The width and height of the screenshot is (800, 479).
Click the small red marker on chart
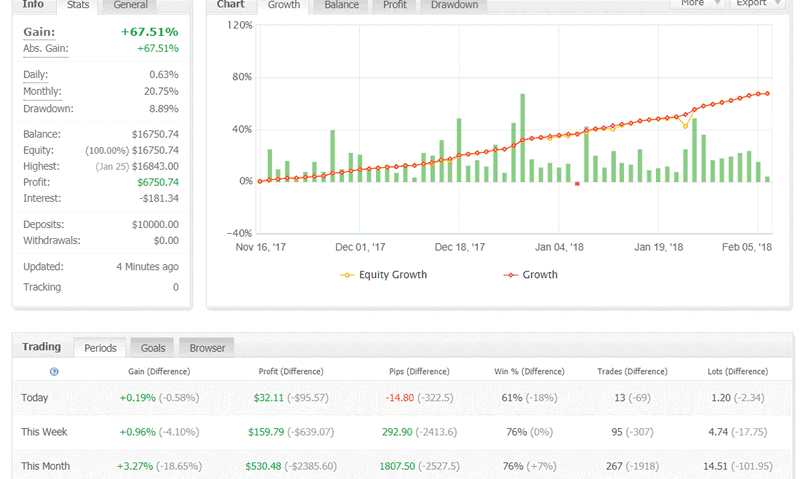(x=577, y=184)
